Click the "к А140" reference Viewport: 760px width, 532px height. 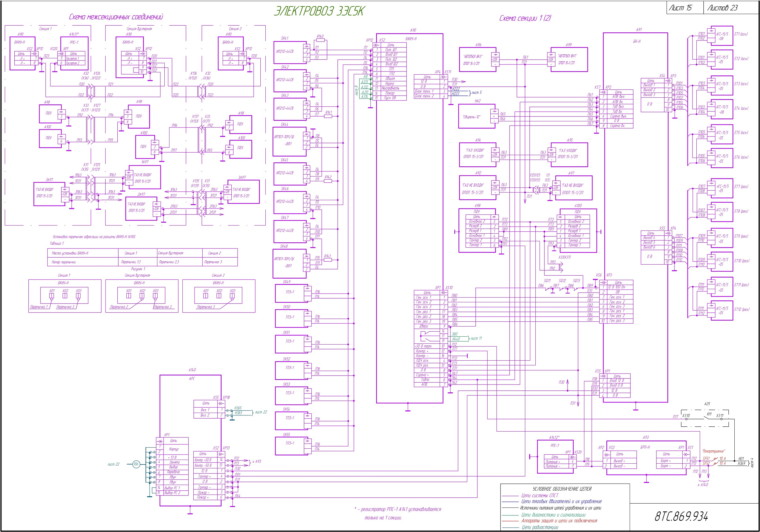(703, 485)
